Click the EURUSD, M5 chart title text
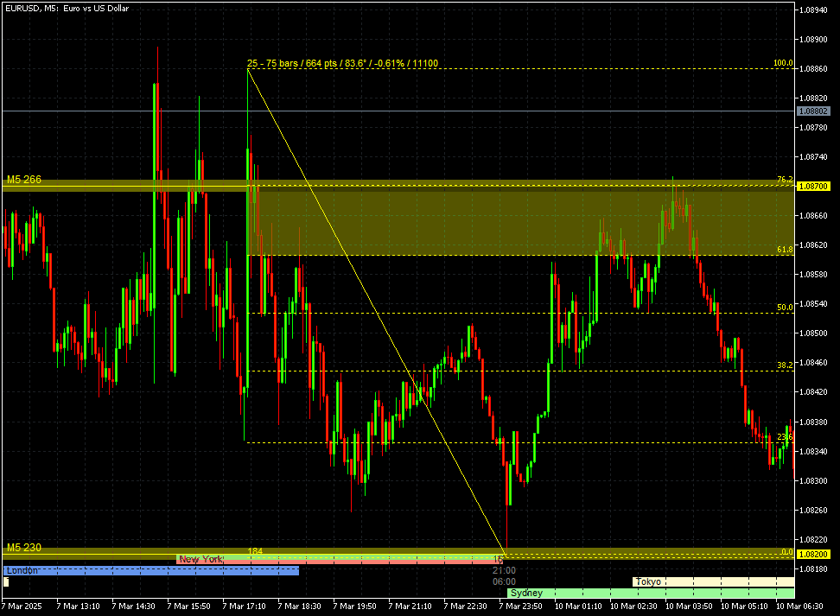Viewport: 840px width, 616px height. [x=67, y=8]
